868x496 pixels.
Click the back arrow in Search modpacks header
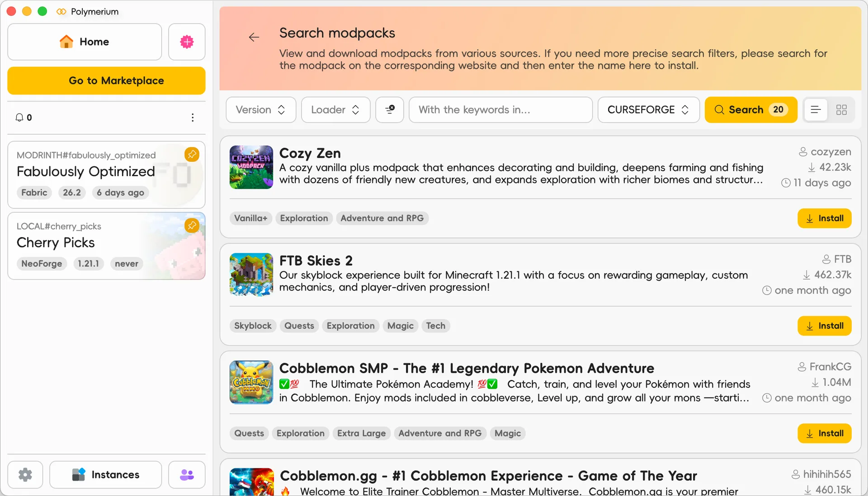tap(254, 37)
